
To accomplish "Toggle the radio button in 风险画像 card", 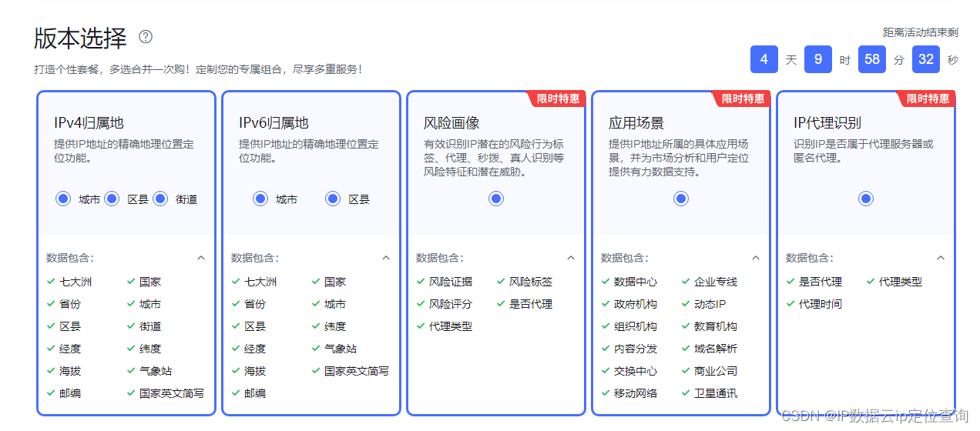I will pos(496,199).
